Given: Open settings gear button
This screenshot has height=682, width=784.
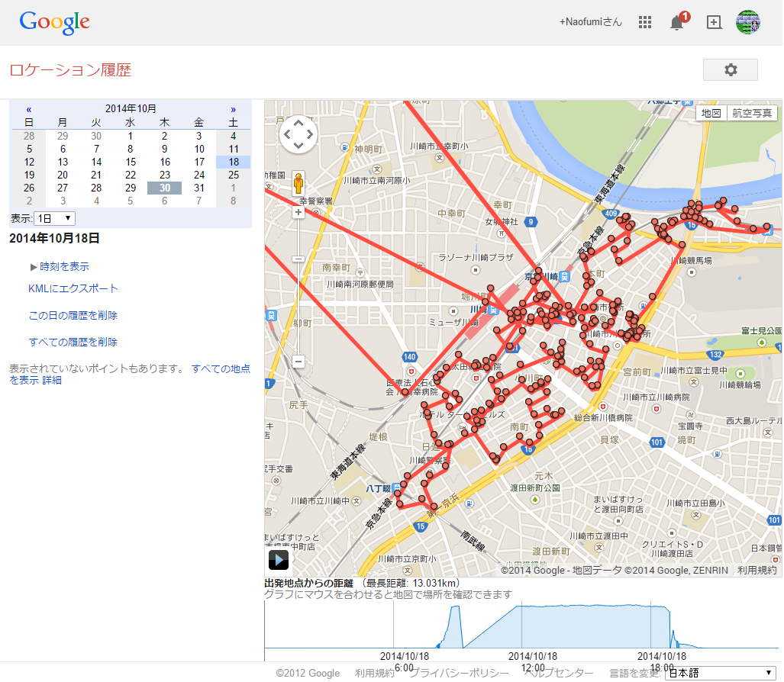Looking at the screenshot, I should (730, 70).
